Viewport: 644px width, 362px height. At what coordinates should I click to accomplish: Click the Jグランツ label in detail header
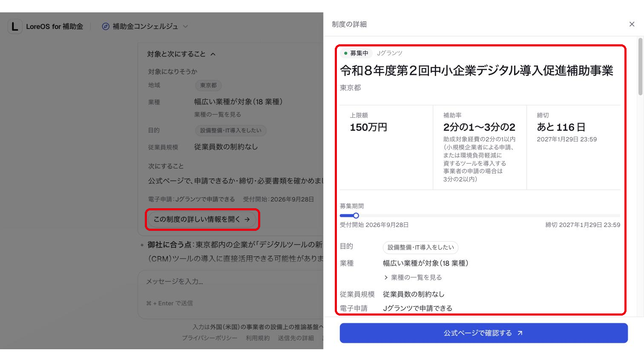[x=390, y=53]
